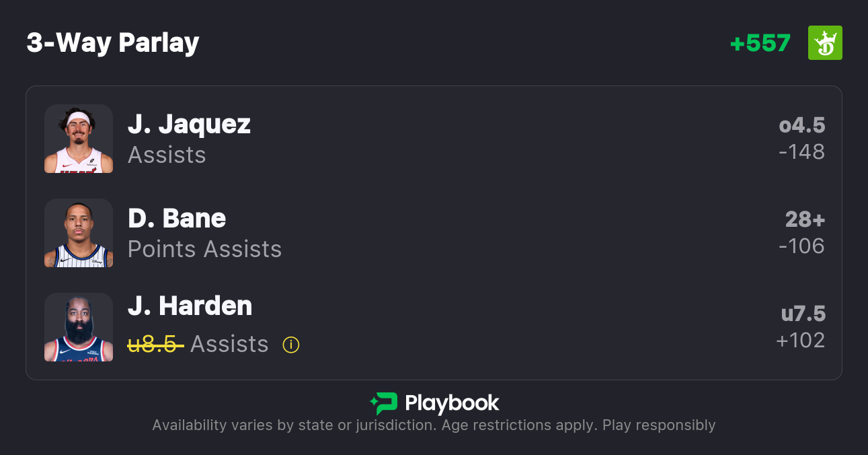Click J. Harden's player headshot
Screen dimensions: 868x455
(79, 327)
